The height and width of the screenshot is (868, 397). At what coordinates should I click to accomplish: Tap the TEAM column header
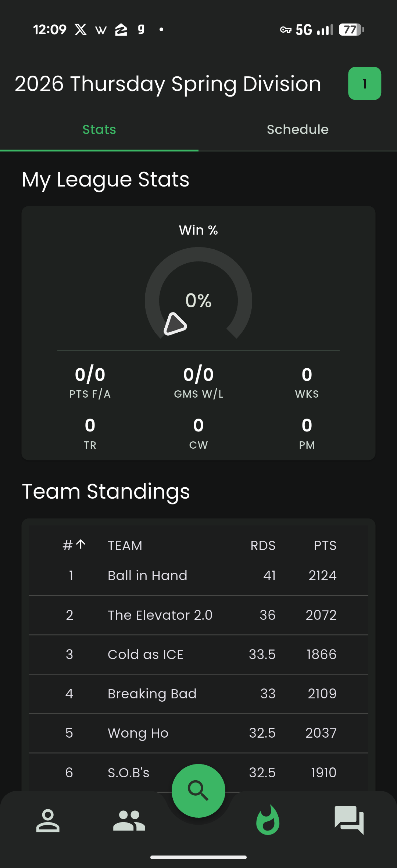pos(125,546)
